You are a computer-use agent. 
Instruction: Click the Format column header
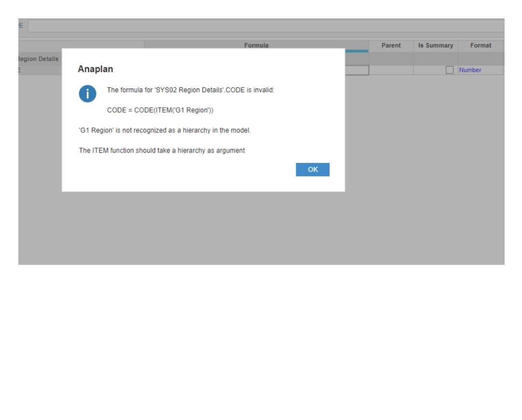click(480, 45)
